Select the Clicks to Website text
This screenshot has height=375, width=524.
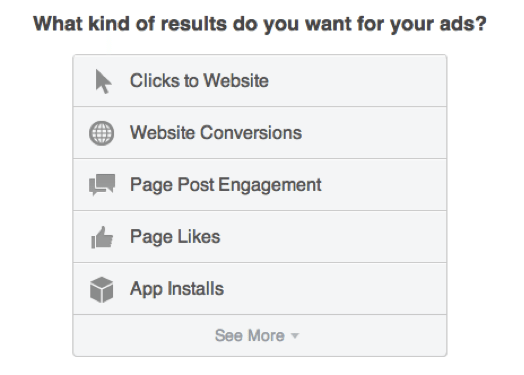pyautogui.click(x=199, y=81)
